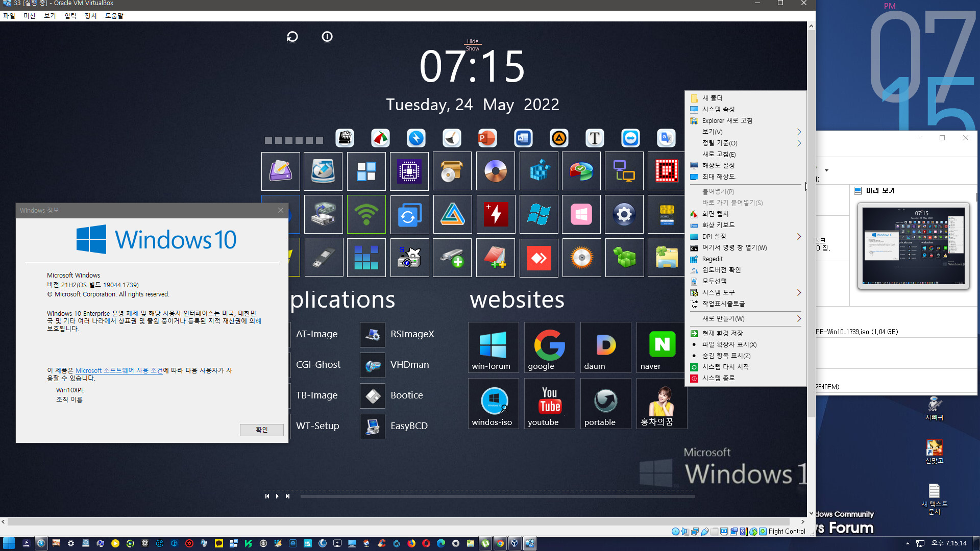Select 현재 환경 저장 menu entry
980x551 pixels.
(745, 333)
